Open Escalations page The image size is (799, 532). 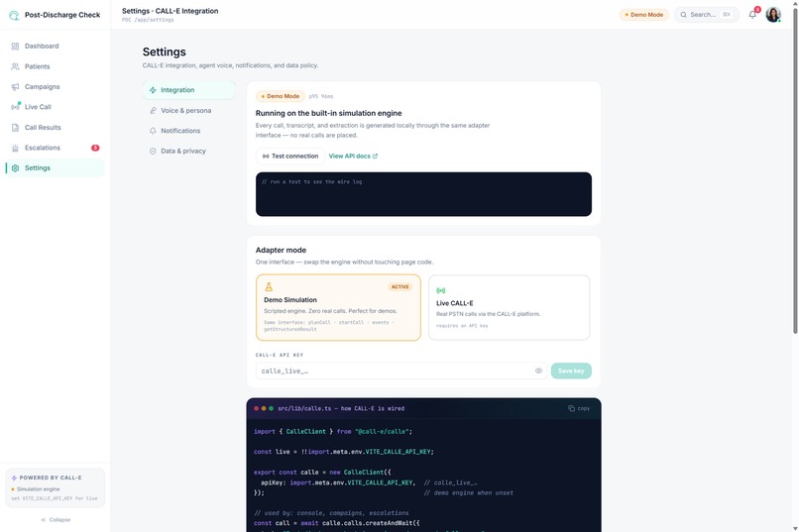coord(55,148)
